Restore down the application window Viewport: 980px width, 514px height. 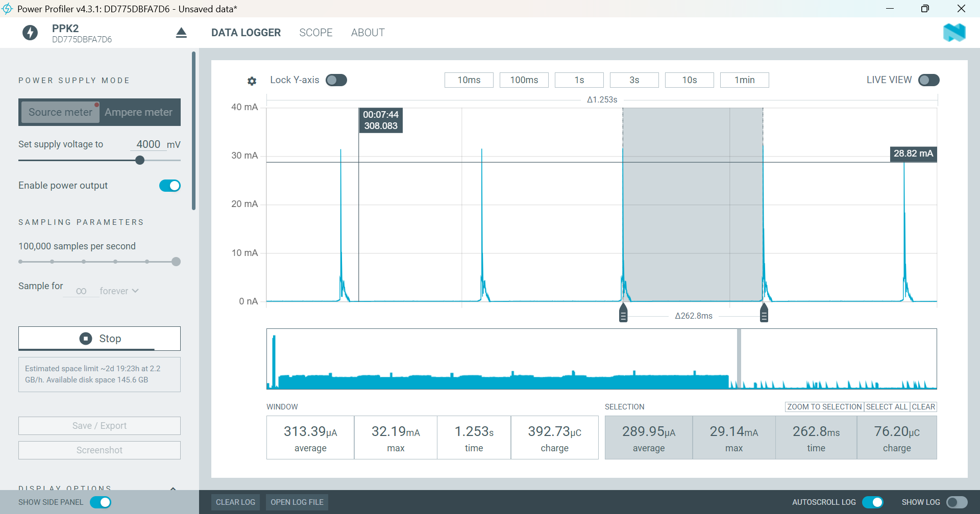(925, 9)
